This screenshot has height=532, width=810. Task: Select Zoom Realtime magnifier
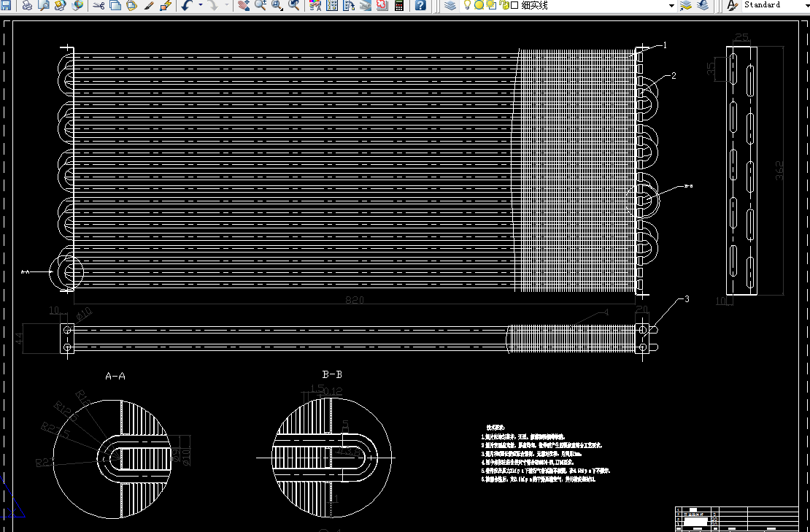[x=261, y=5]
